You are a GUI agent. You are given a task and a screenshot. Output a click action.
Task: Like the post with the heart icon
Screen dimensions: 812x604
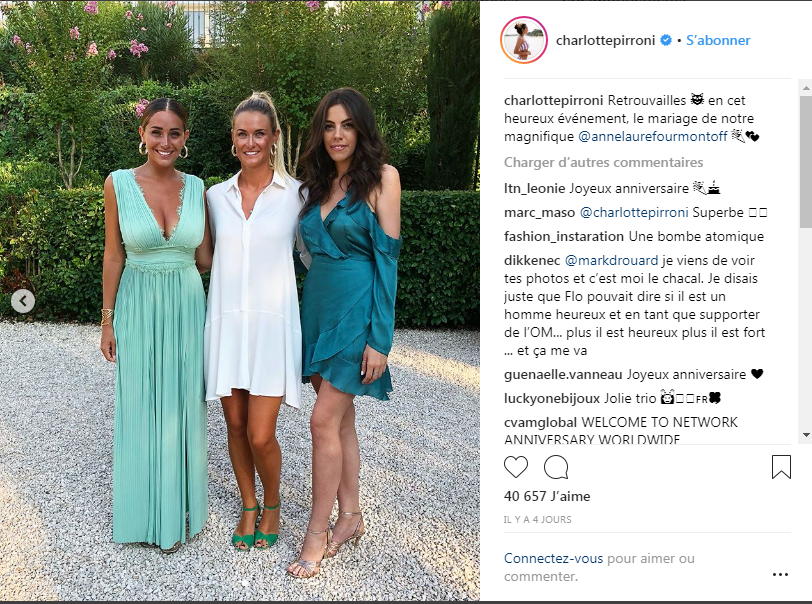pos(516,467)
